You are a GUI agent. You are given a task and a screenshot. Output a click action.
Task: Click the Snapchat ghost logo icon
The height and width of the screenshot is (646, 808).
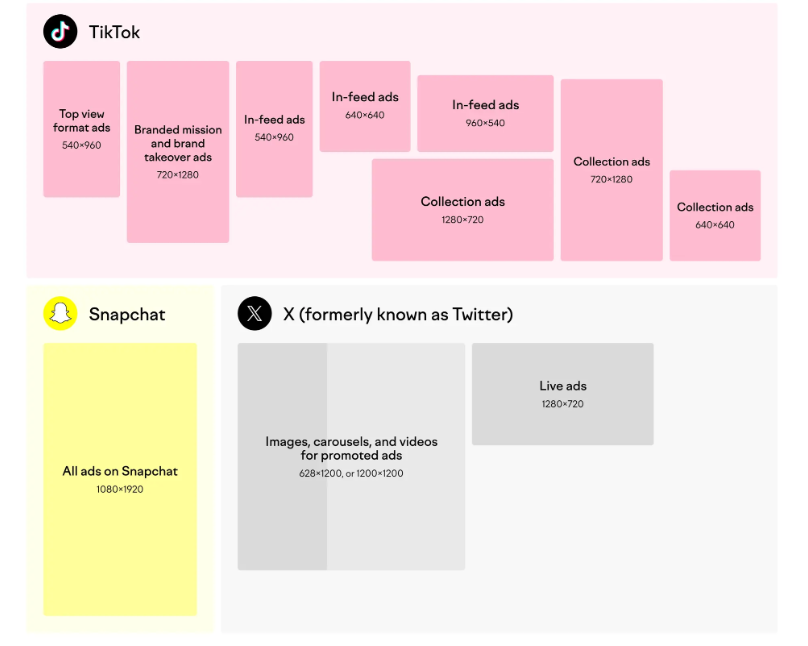click(60, 313)
